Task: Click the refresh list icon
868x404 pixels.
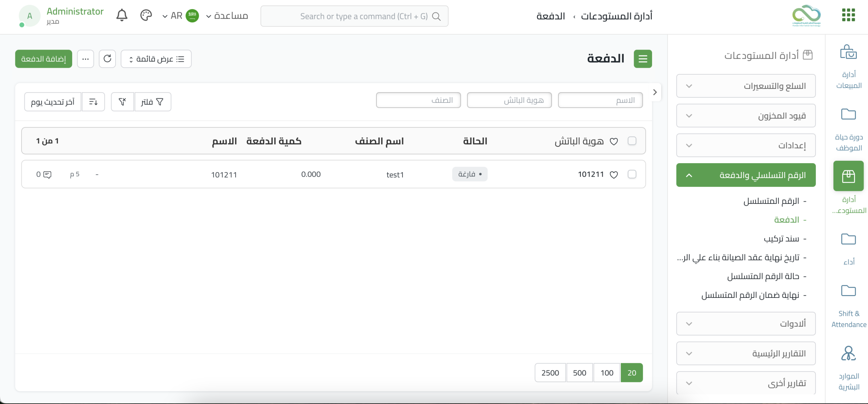Action: point(107,59)
